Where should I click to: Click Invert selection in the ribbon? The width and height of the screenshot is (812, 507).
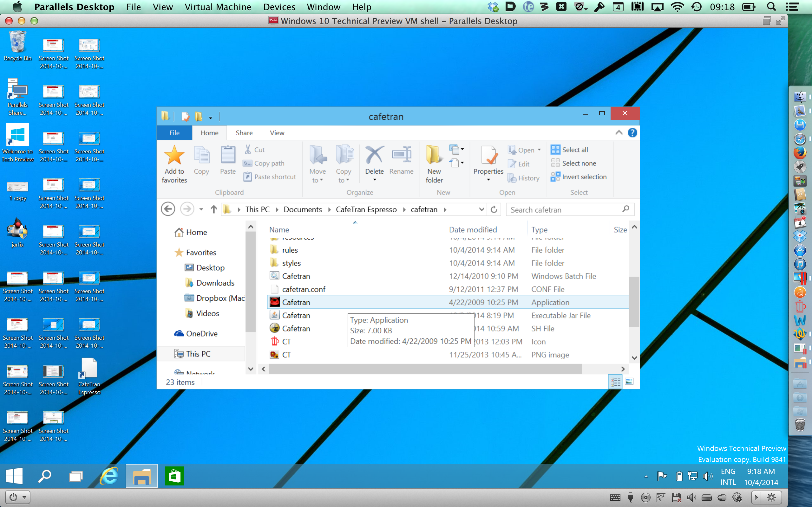[579, 177]
